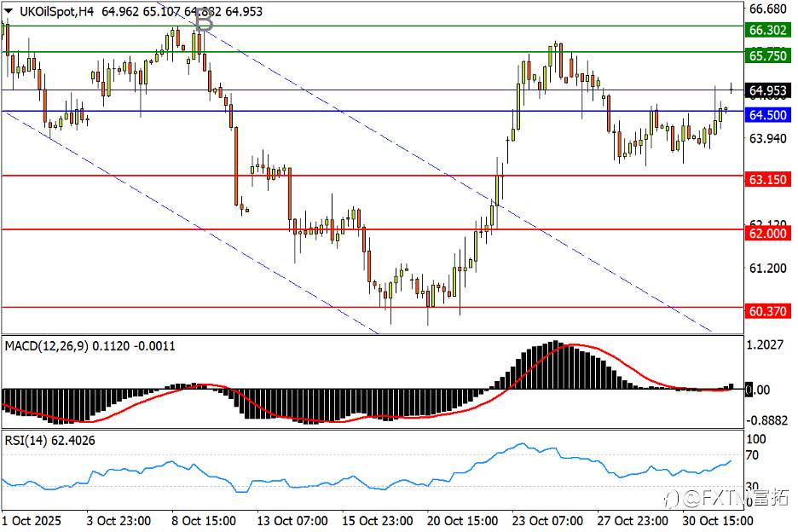Select the OHLC values 64.962 65.107
Viewport: 798px width, 532px height.
pos(139,11)
